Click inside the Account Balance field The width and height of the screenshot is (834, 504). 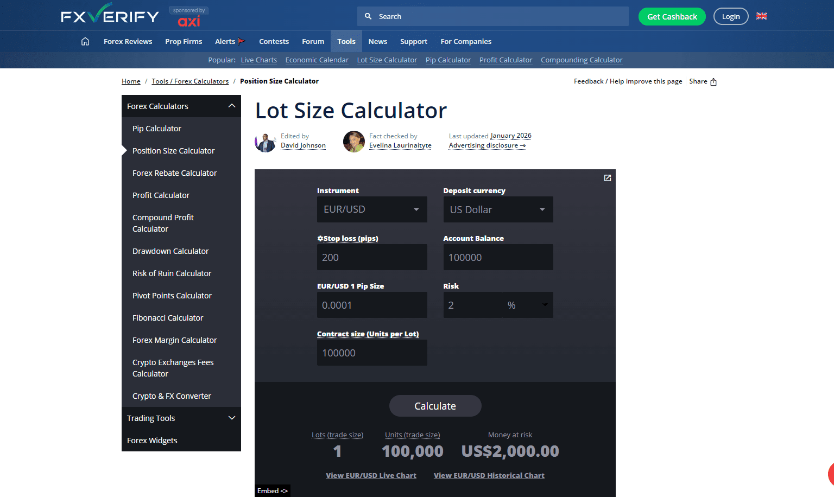pyautogui.click(x=498, y=257)
